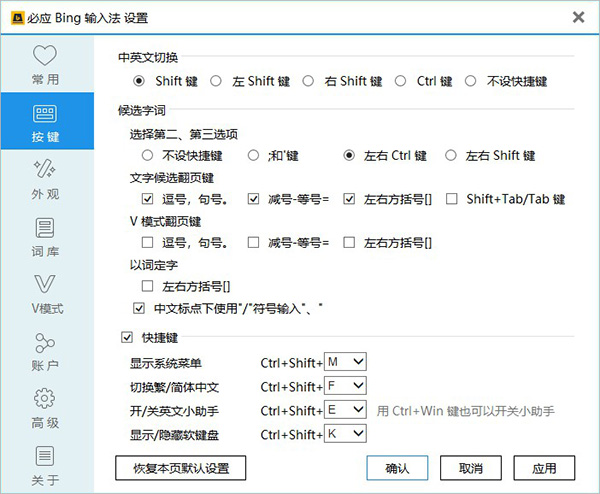Toggle 左右方括号[] under 文字候选翻页键
The width and height of the screenshot is (600, 494).
point(349,199)
